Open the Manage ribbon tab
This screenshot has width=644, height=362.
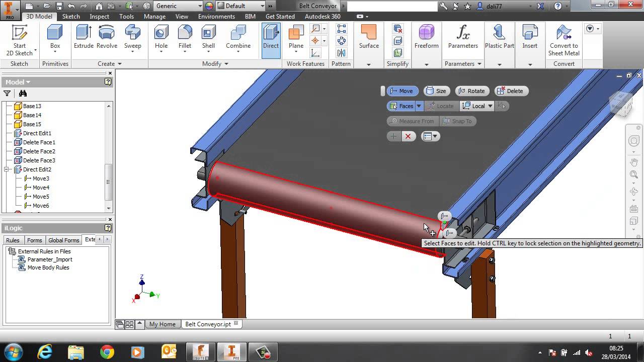pyautogui.click(x=154, y=17)
